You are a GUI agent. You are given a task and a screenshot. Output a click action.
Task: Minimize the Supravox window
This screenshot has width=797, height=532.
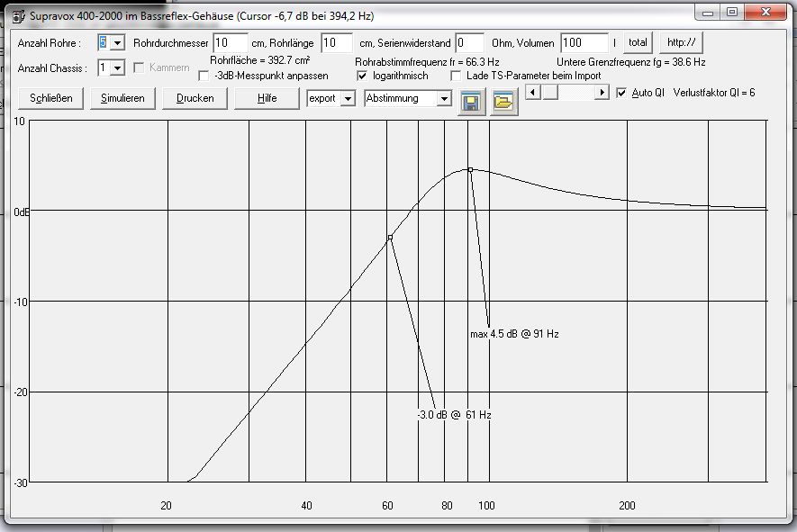click(x=707, y=13)
